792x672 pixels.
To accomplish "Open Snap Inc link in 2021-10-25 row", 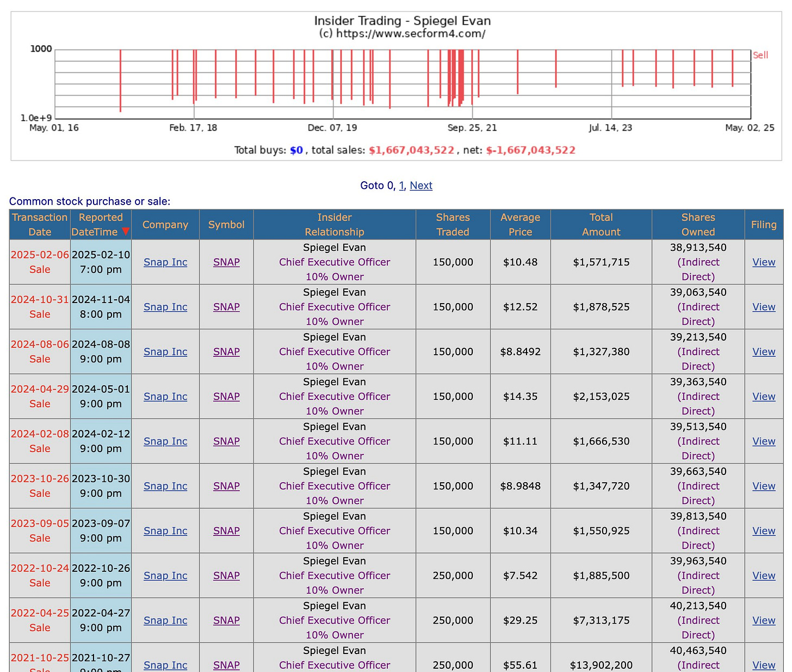I will point(165,665).
